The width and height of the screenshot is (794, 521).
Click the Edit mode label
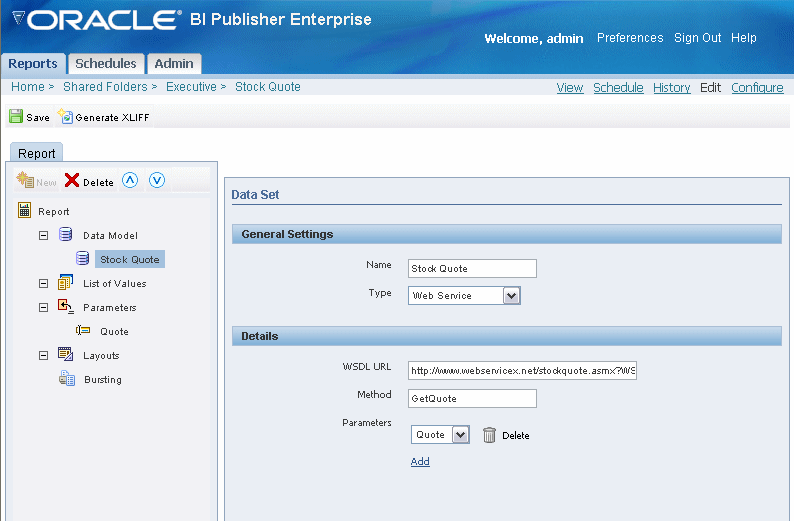coord(710,88)
